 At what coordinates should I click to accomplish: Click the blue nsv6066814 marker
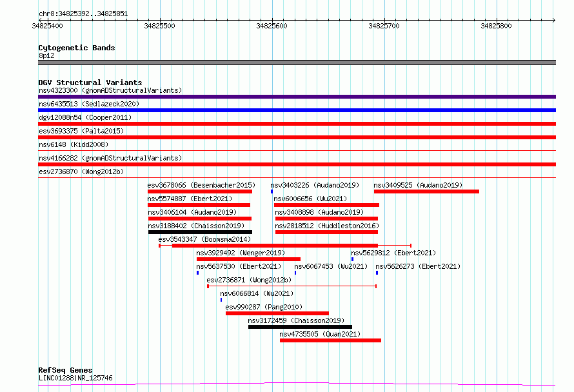pos(221,300)
